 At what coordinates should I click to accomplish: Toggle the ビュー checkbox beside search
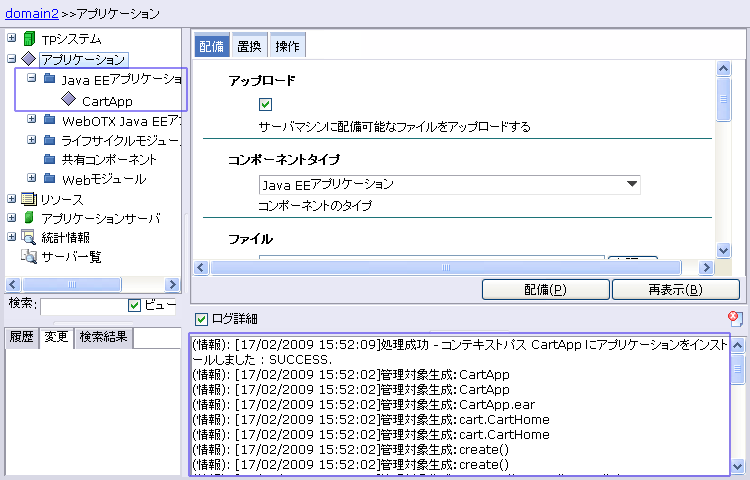pos(135,305)
